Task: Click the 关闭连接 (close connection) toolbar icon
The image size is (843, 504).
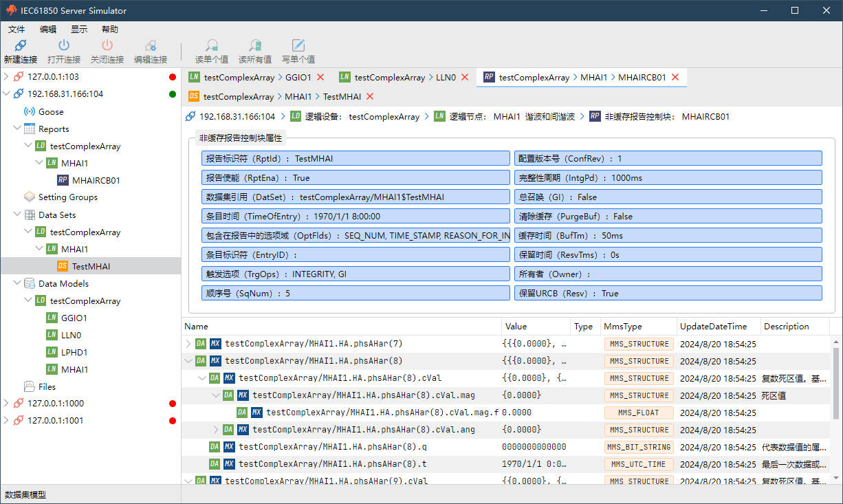Action: point(107,46)
